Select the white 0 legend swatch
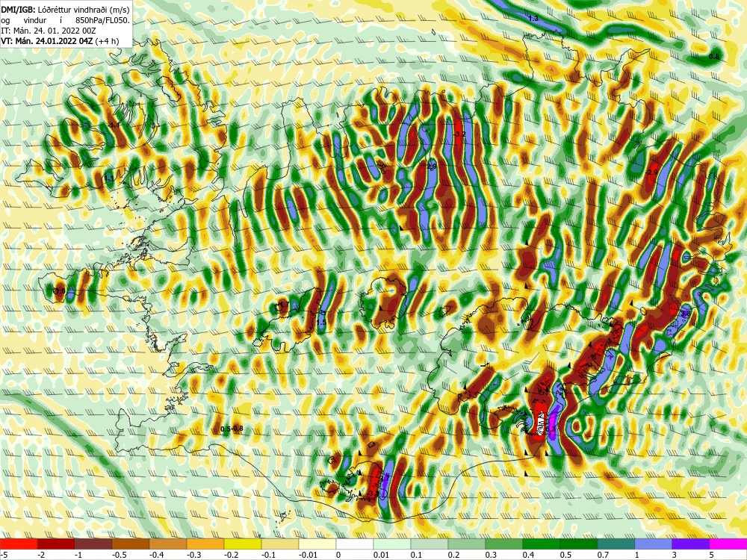747x560 pixels. click(x=355, y=544)
